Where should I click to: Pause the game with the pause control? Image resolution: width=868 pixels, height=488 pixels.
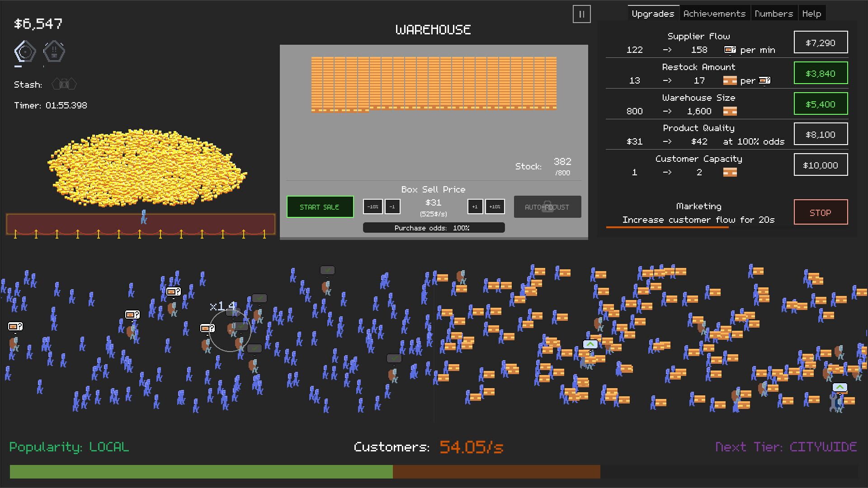click(x=582, y=14)
